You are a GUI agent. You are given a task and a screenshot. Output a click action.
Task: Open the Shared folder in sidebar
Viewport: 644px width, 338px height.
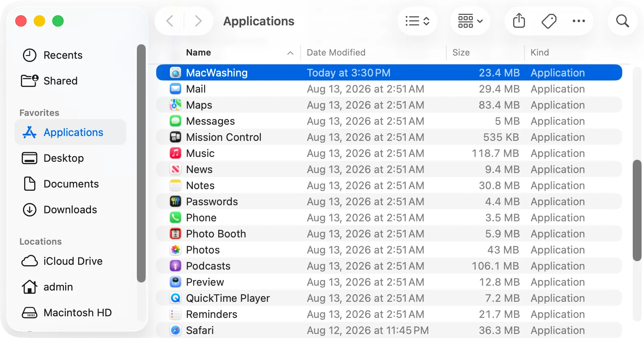click(49, 81)
